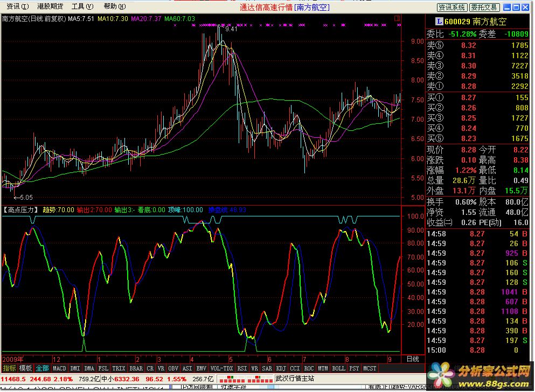The width and height of the screenshot is (535, 392).
Task: Switch indicator to VOL-TDX
Action: pos(222,368)
